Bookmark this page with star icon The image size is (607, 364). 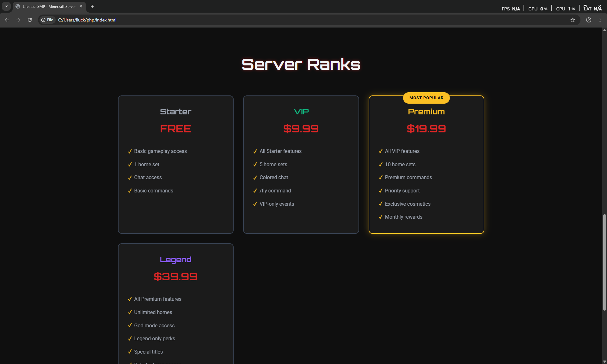point(573,20)
